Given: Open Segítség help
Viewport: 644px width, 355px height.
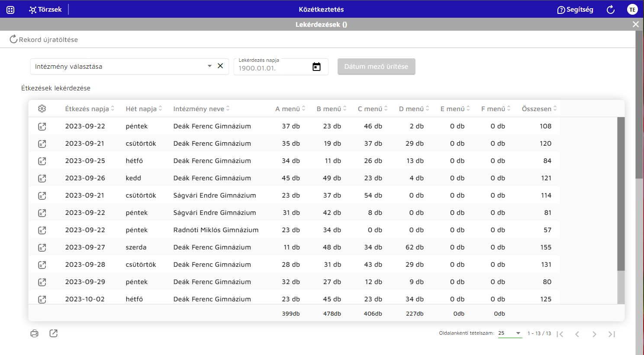Looking at the screenshot, I should point(575,10).
